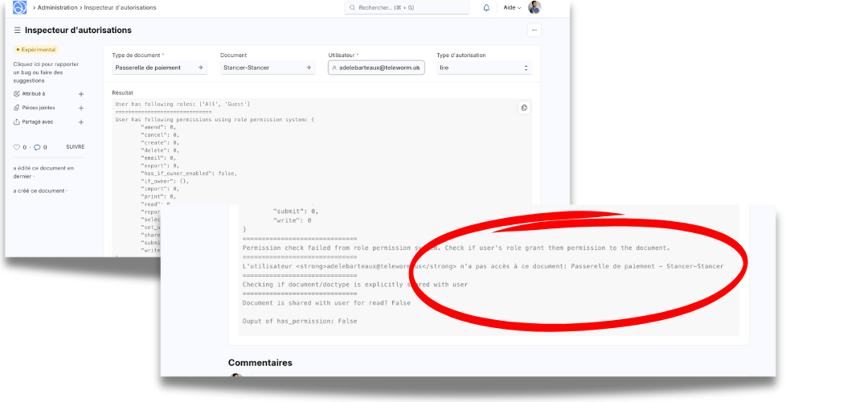Like the document with the heart icon
Image resolution: width=868 pixels, height=402 pixels.
(x=17, y=147)
